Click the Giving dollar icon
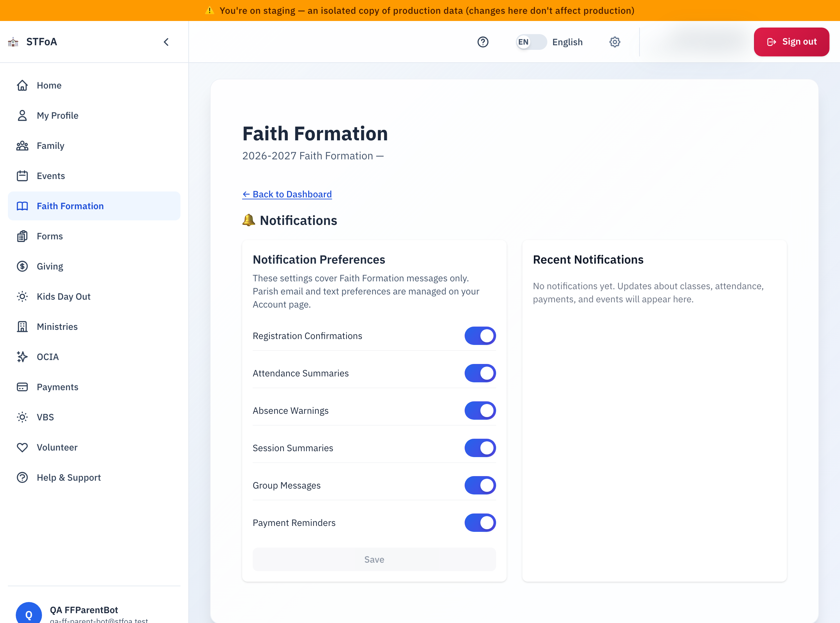 [22, 266]
